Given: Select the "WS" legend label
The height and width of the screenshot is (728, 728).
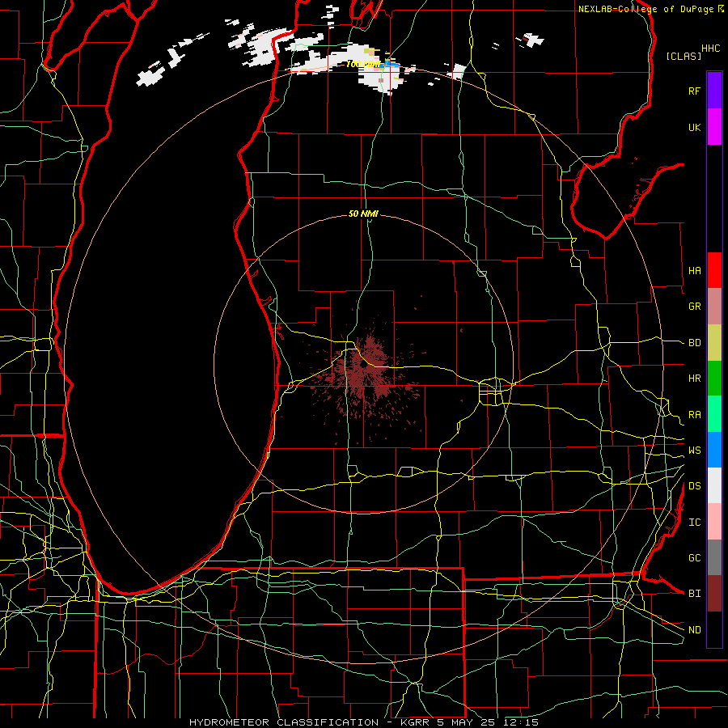Looking at the screenshot, I should (x=694, y=451).
